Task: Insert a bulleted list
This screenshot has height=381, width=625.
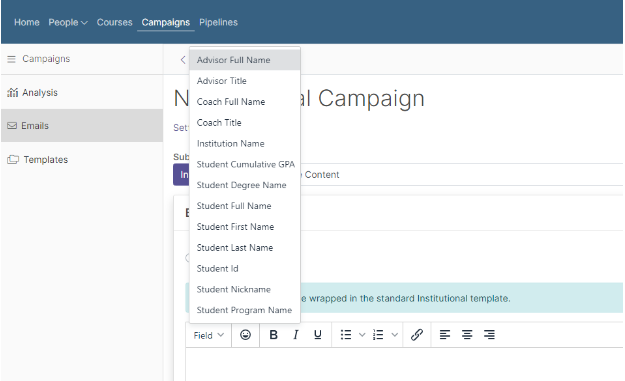Action: coord(346,335)
